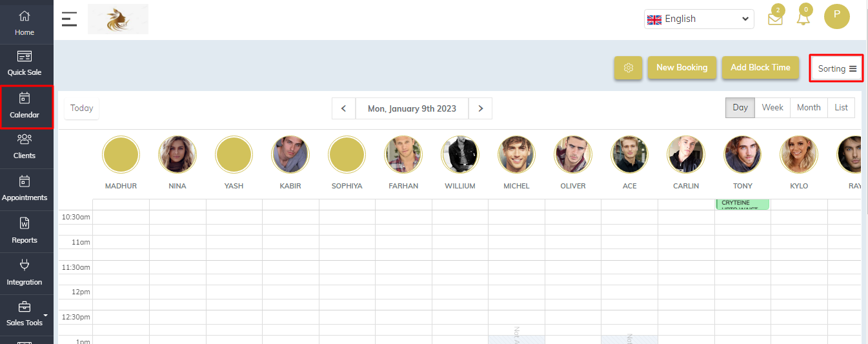Expand the Sorting menu

[836, 68]
